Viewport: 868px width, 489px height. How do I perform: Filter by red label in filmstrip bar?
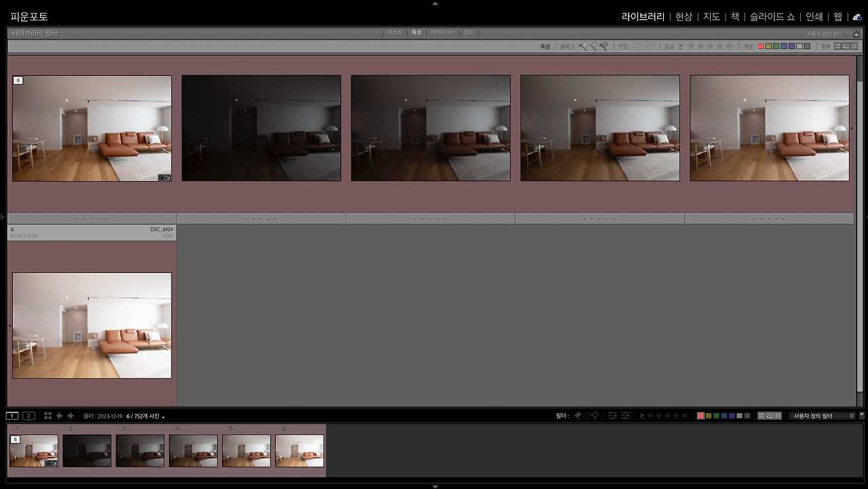click(701, 416)
